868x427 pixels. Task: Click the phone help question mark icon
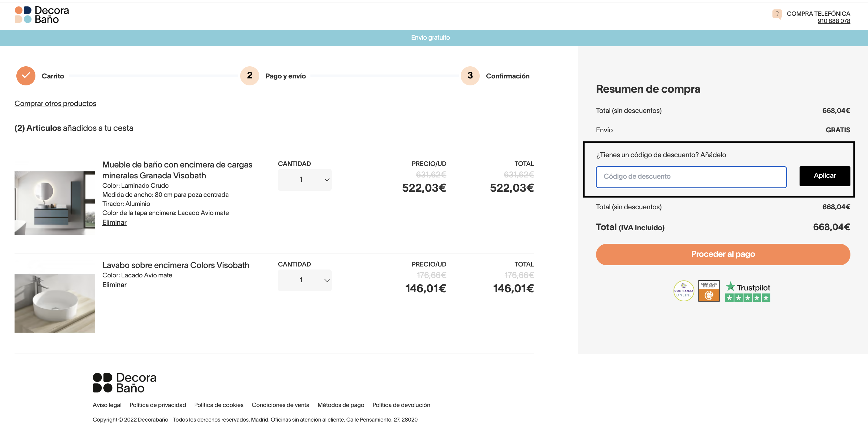(x=777, y=14)
